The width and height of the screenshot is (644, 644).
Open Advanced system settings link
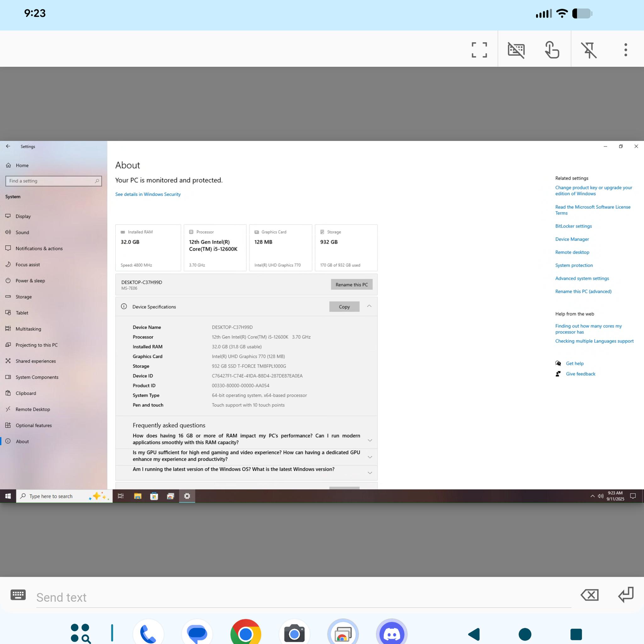(x=582, y=278)
